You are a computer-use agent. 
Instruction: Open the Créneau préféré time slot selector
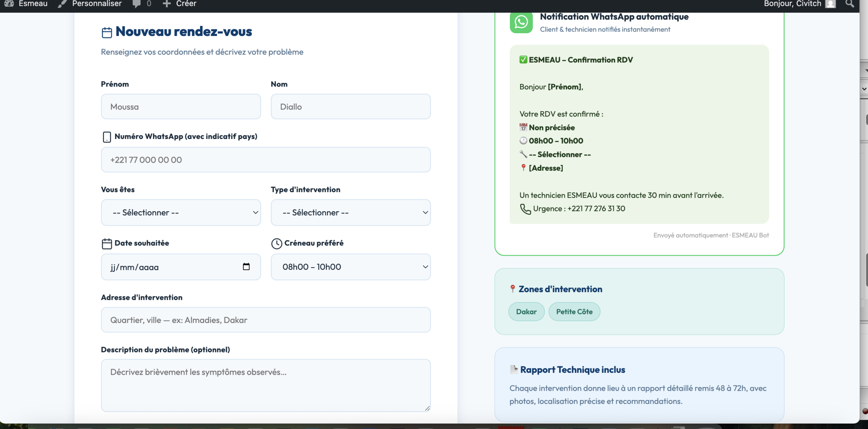pos(351,267)
